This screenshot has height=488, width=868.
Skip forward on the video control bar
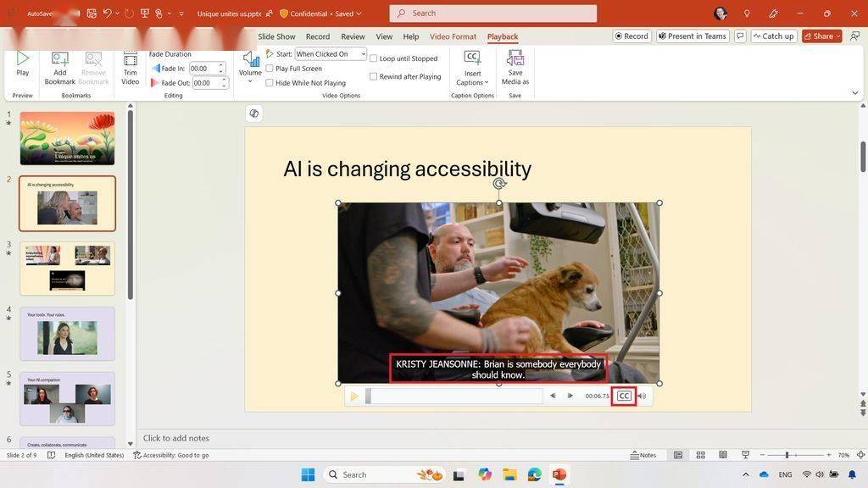coord(570,396)
